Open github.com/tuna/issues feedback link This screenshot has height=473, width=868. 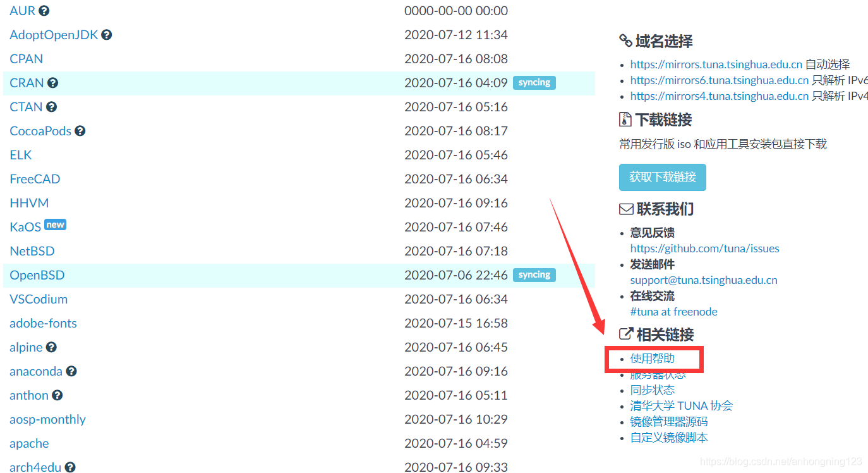coord(705,249)
